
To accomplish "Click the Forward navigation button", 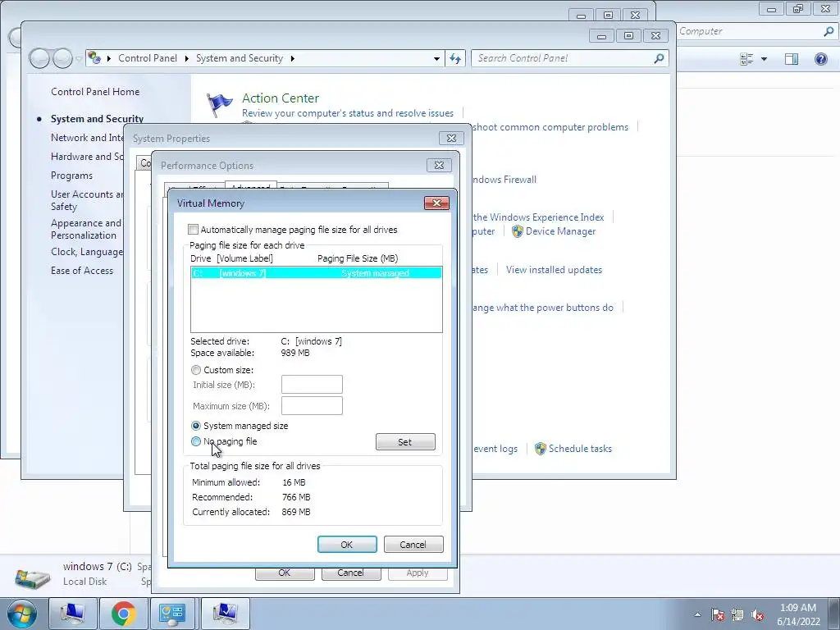I will [x=62, y=58].
